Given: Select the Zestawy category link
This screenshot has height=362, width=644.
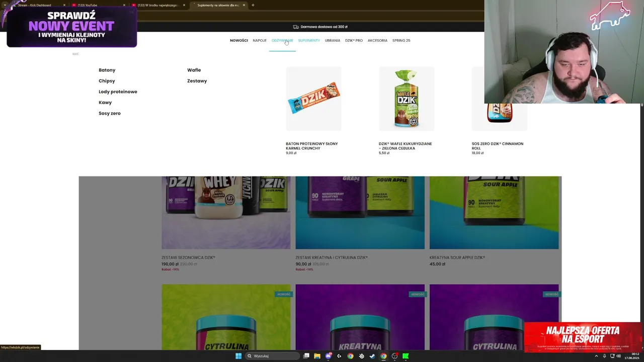Looking at the screenshot, I should 197,81.
